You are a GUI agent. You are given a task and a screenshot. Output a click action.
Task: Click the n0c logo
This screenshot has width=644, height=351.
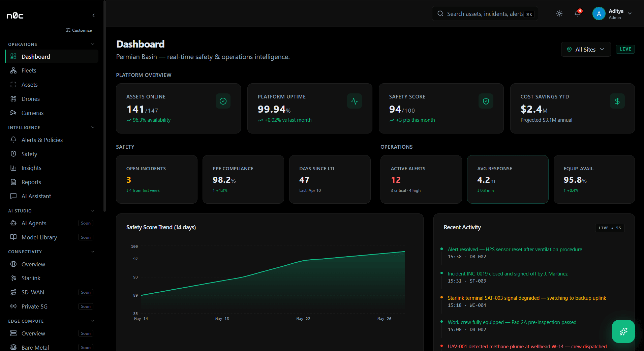point(15,16)
